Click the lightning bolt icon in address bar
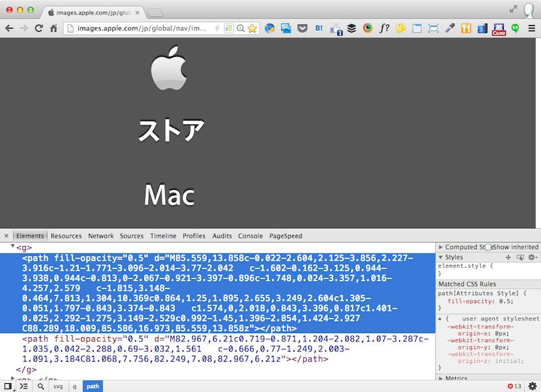Image resolution: width=541 pixels, height=392 pixels. tap(217, 28)
